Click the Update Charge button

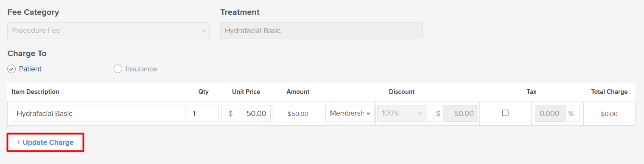click(x=45, y=142)
